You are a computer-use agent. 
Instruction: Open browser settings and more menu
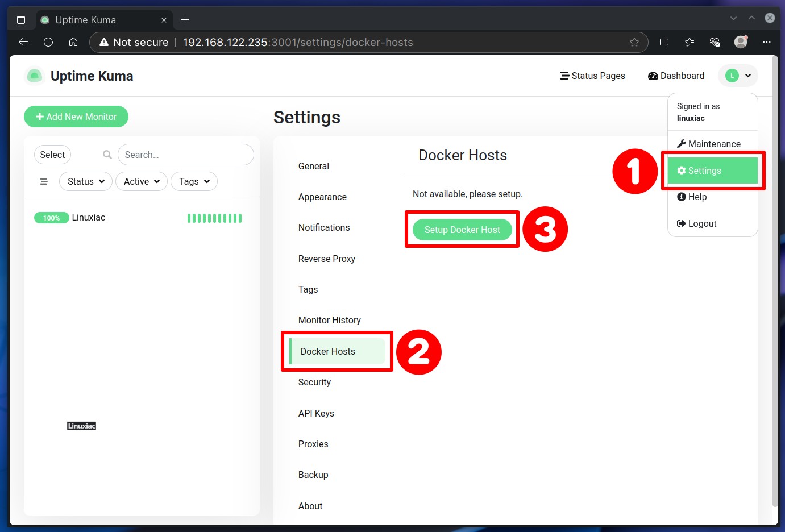pyautogui.click(x=767, y=42)
